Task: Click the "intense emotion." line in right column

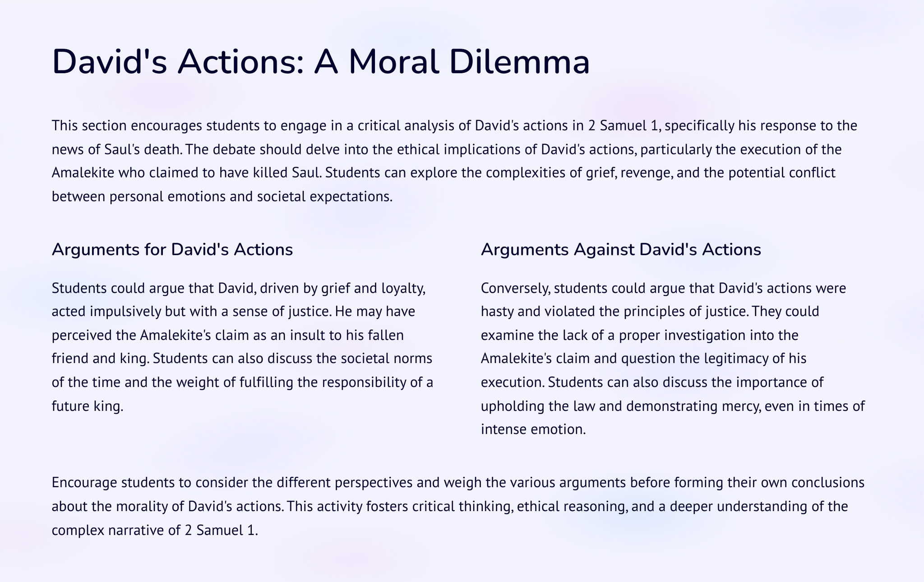Action: coord(533,429)
